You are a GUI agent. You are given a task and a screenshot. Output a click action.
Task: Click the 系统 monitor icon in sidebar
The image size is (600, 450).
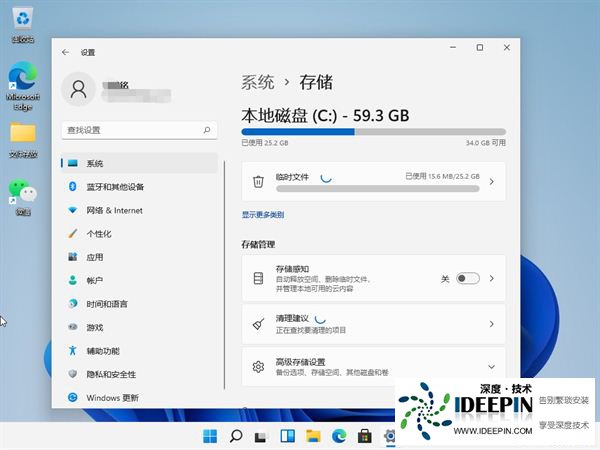(73, 163)
